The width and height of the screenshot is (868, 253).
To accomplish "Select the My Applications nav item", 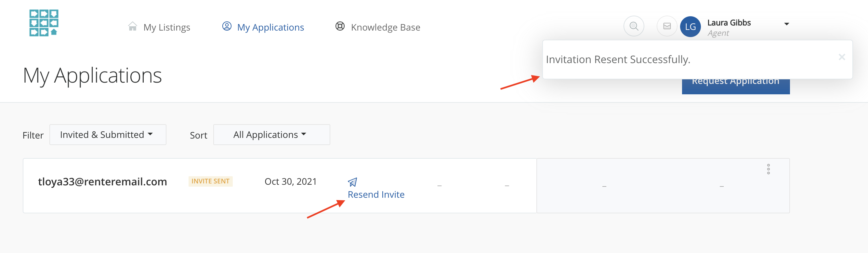I will tap(270, 27).
